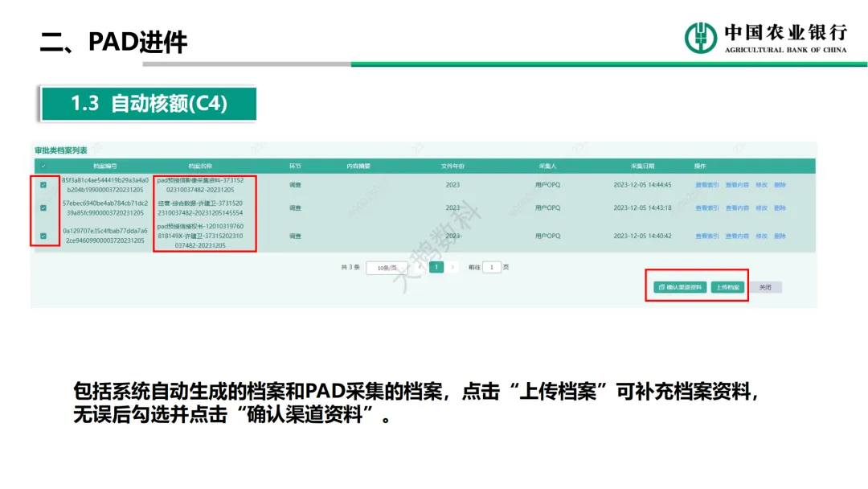Go to next page using right arrow
The height and width of the screenshot is (489, 868).
453,267
